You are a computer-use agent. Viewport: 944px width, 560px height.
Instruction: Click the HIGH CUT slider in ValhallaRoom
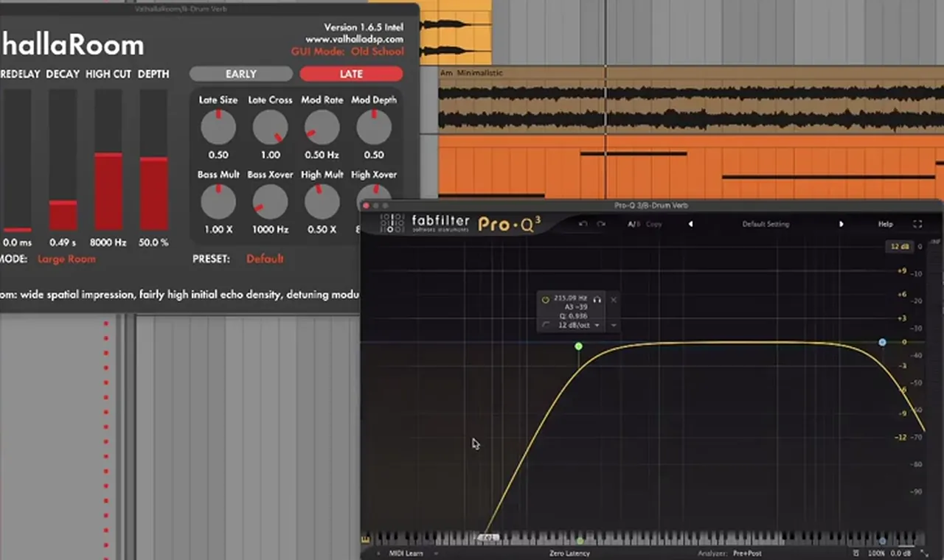108,160
